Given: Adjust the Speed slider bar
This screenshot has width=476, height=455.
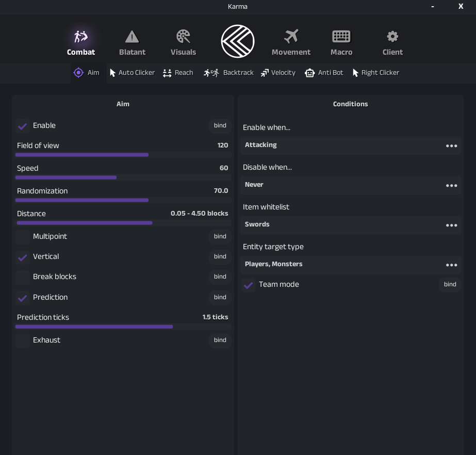Looking at the screenshot, I should click(x=123, y=177).
